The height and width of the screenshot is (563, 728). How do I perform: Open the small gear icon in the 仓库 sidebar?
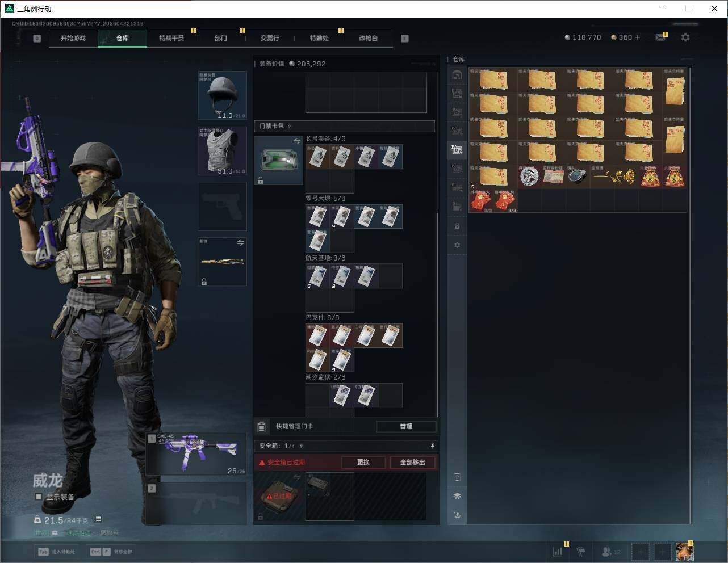coord(457,245)
